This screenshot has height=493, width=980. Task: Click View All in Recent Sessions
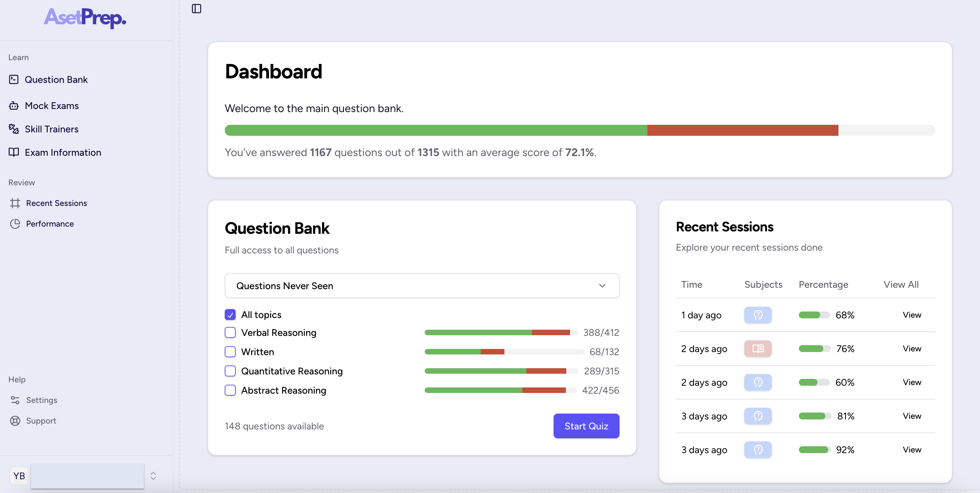[901, 284]
